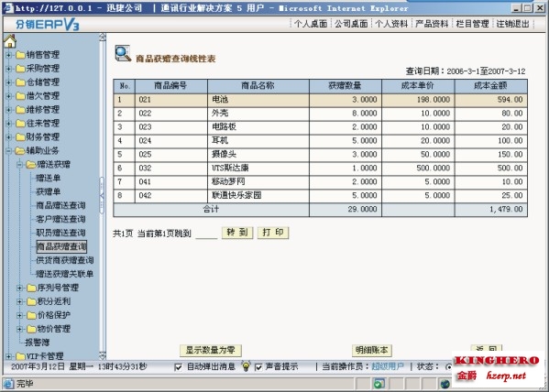The image size is (549, 392).
Task: Click the magnifier query icon beside the report title
Action: coord(123,53)
